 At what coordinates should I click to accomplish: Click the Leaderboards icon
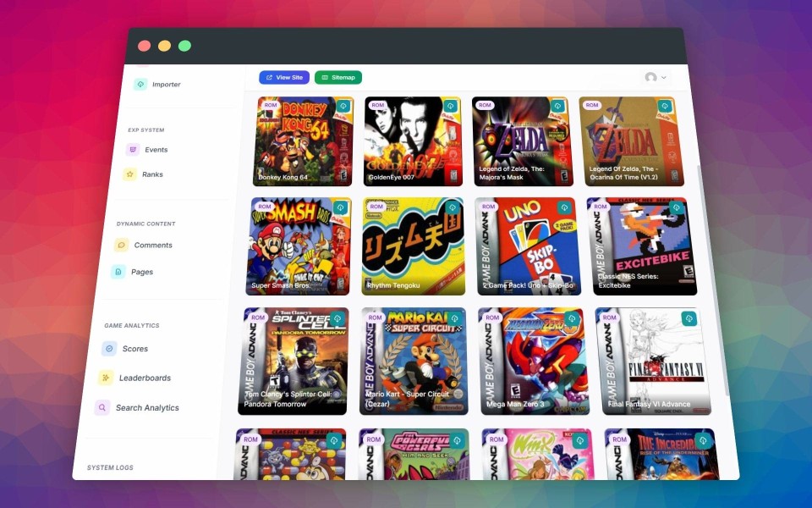[x=106, y=378]
